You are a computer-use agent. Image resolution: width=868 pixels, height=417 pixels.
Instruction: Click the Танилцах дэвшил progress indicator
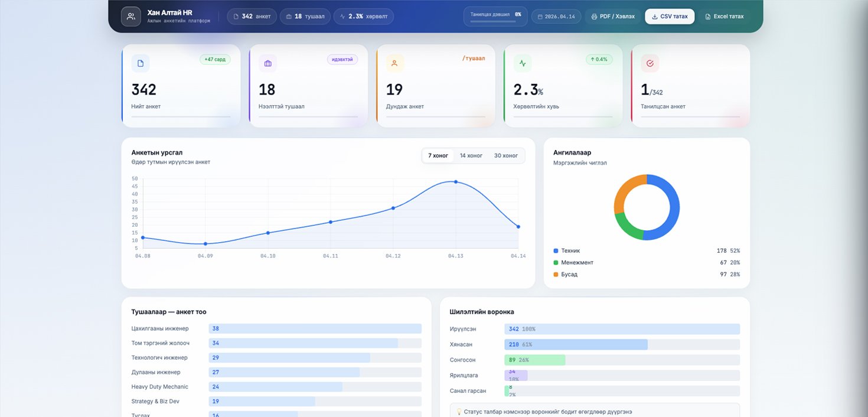coord(495,17)
